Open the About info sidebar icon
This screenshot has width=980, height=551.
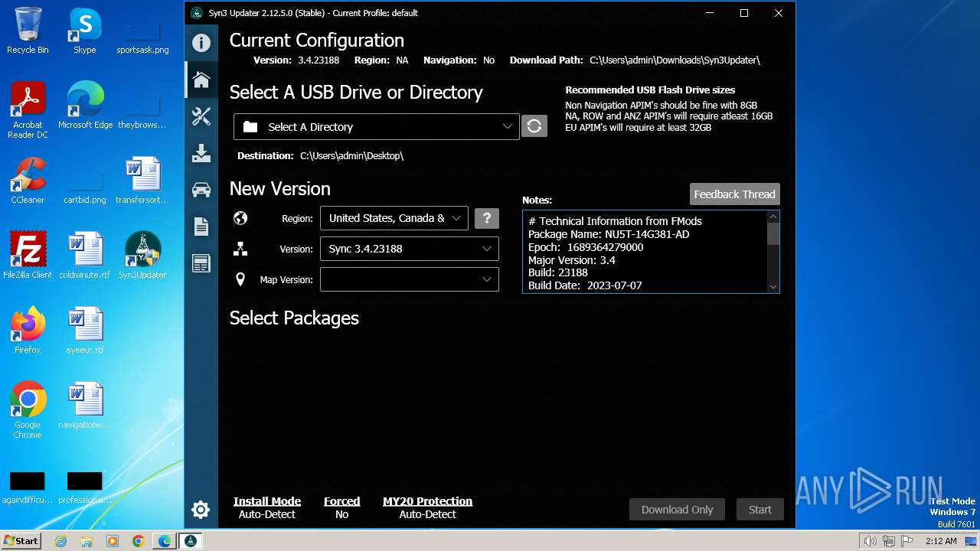201,43
